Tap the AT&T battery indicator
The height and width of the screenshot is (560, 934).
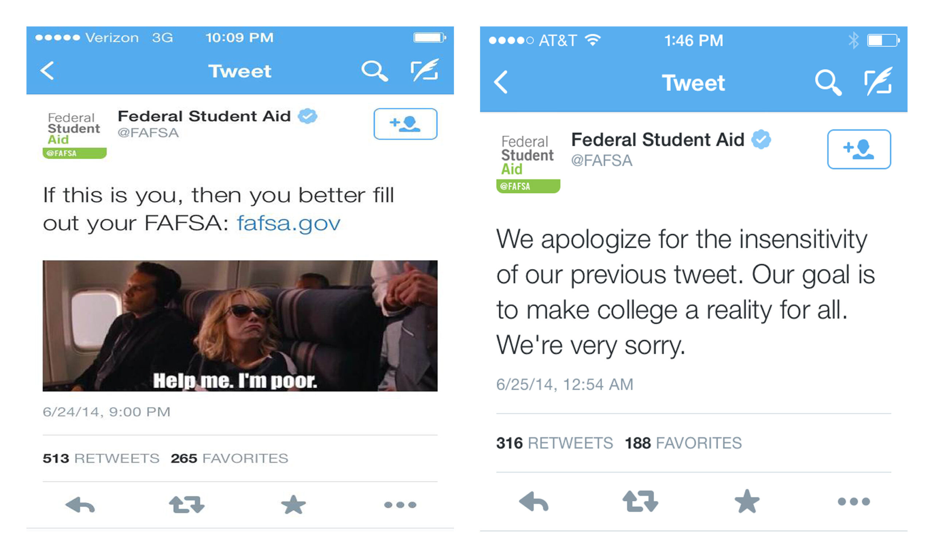tap(883, 40)
